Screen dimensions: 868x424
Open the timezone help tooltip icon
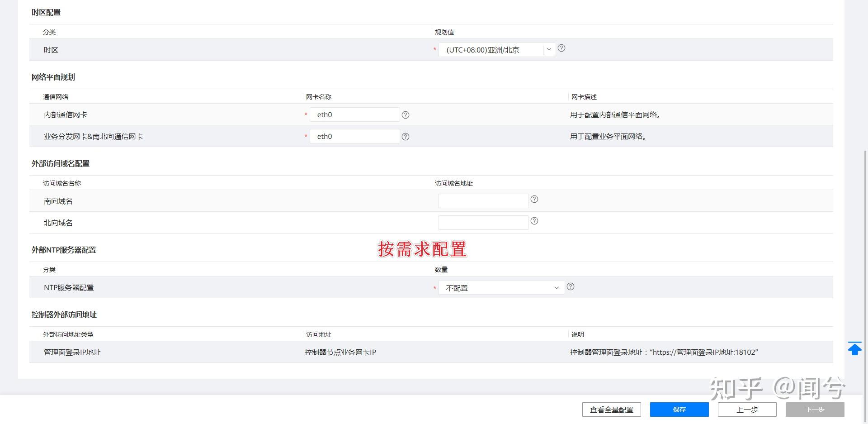(561, 48)
